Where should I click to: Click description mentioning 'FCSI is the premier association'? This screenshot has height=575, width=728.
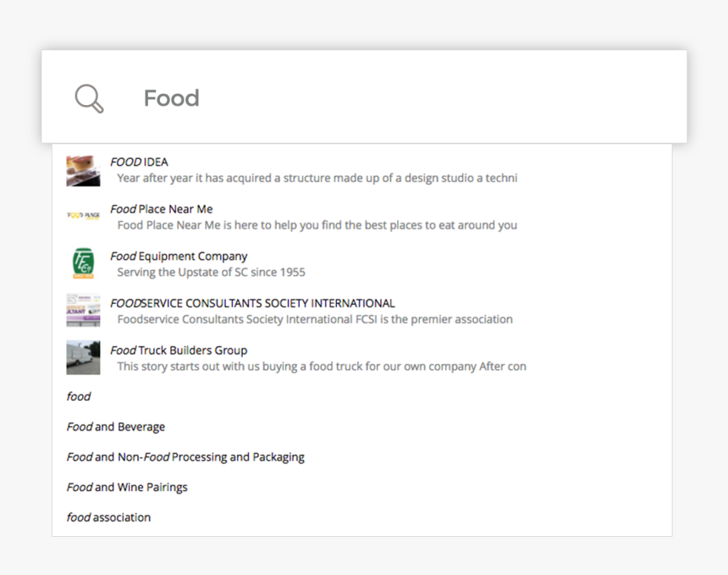[x=315, y=319]
